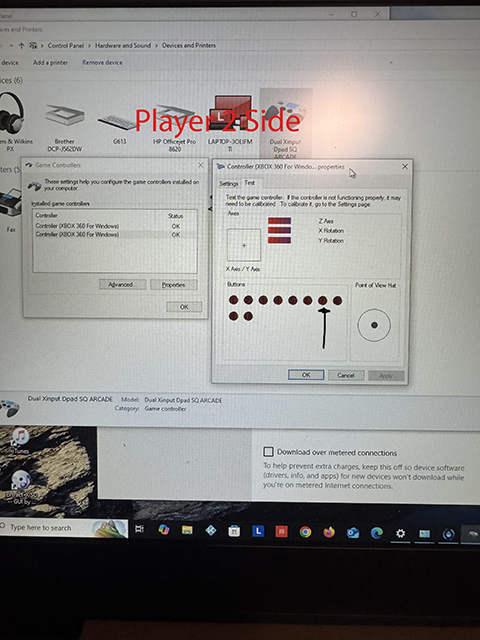Click the Advanced button in Game Controllers

(x=122, y=284)
